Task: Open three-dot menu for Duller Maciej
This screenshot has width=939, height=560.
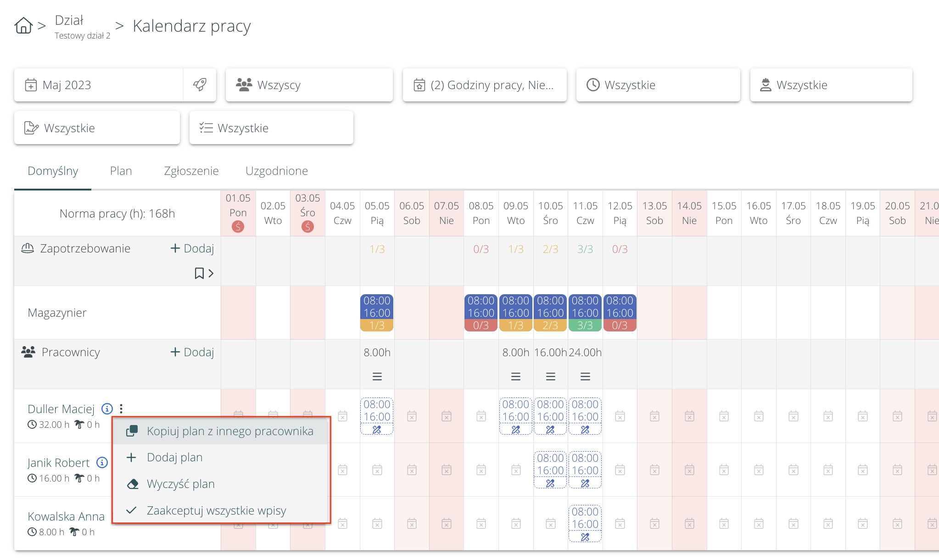Action: pos(121,409)
